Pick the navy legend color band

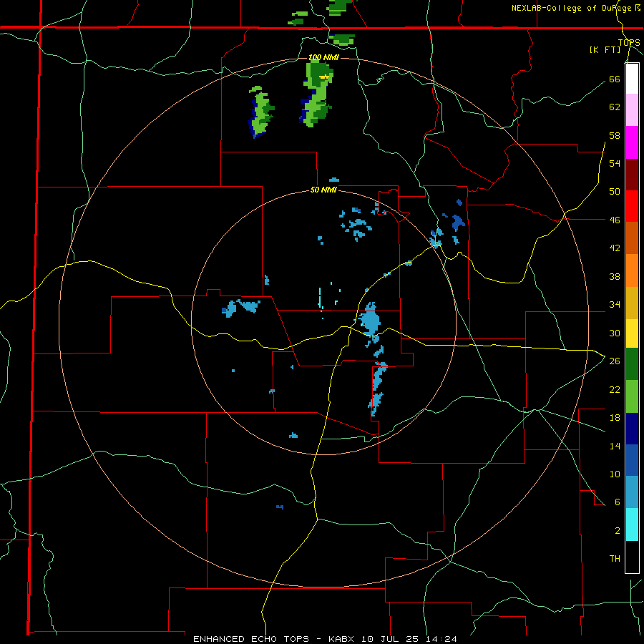(x=632, y=429)
